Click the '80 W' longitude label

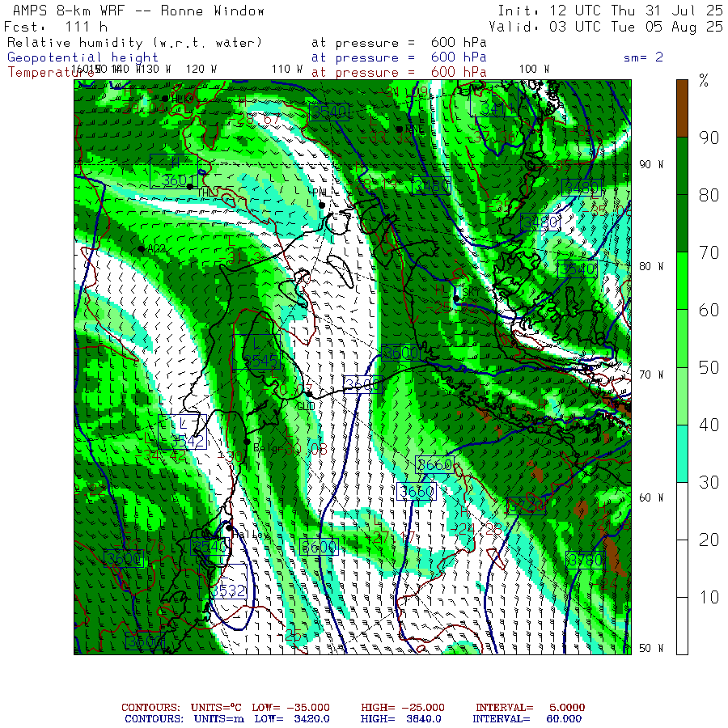click(x=651, y=266)
